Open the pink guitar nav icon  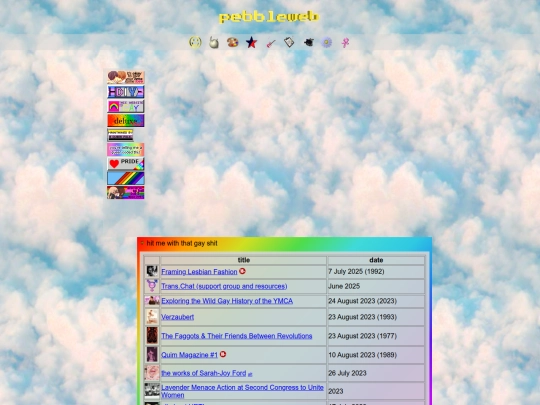click(x=271, y=43)
